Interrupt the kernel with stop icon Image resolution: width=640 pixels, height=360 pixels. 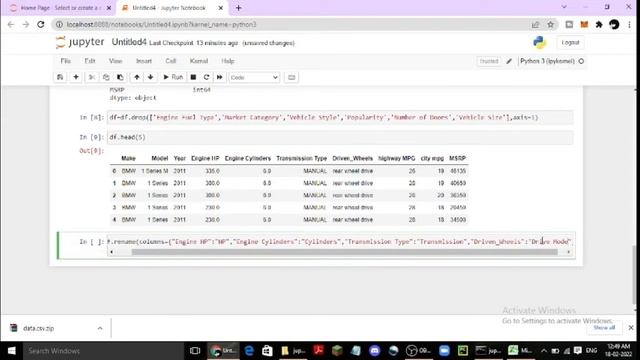pyautogui.click(x=193, y=77)
